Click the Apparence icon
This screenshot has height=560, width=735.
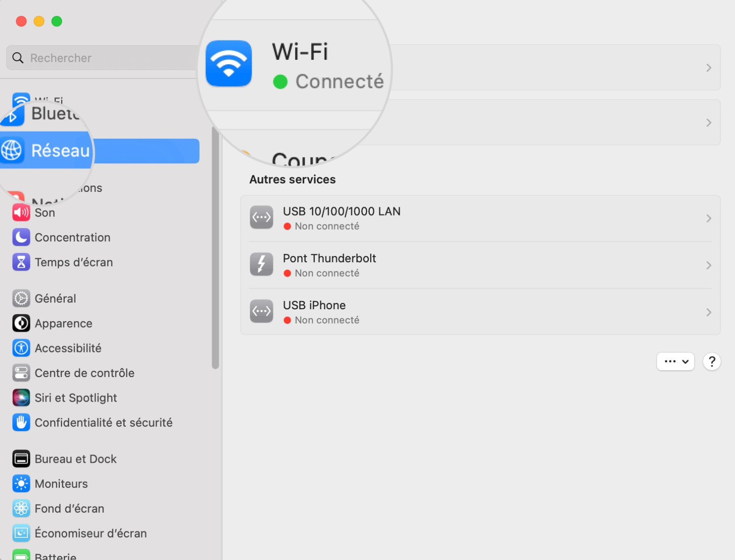click(21, 323)
